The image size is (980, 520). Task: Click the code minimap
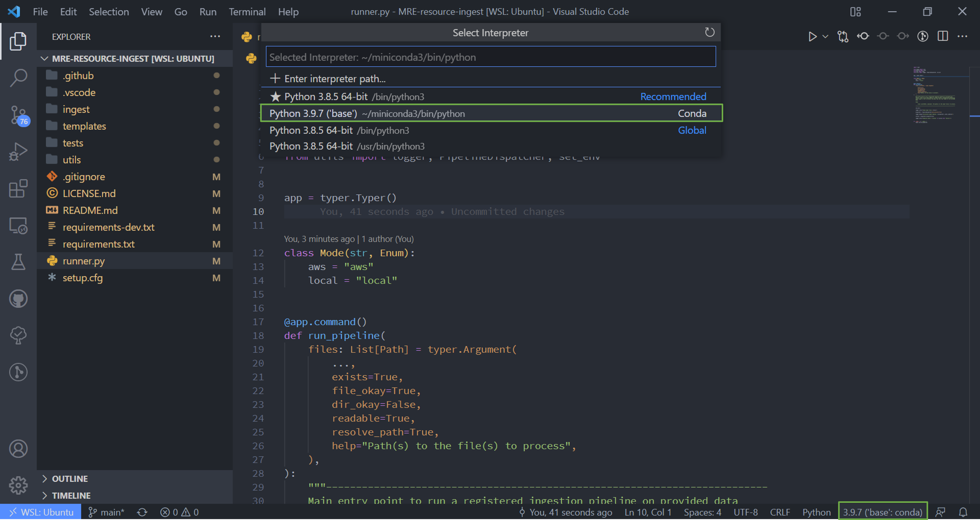[940, 95]
